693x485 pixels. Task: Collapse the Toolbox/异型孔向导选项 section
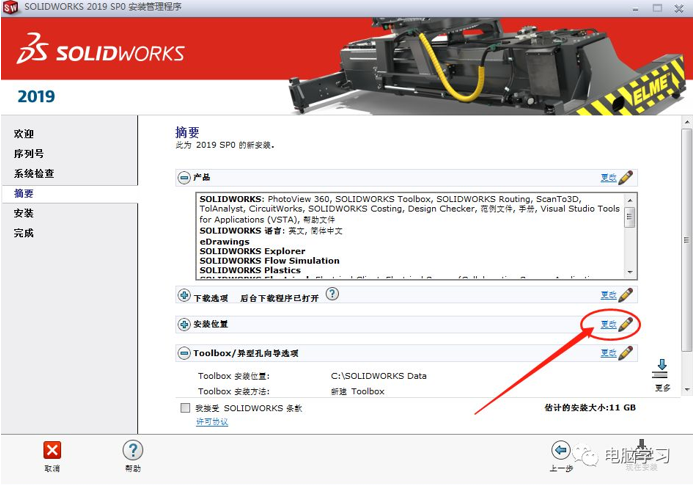click(184, 353)
